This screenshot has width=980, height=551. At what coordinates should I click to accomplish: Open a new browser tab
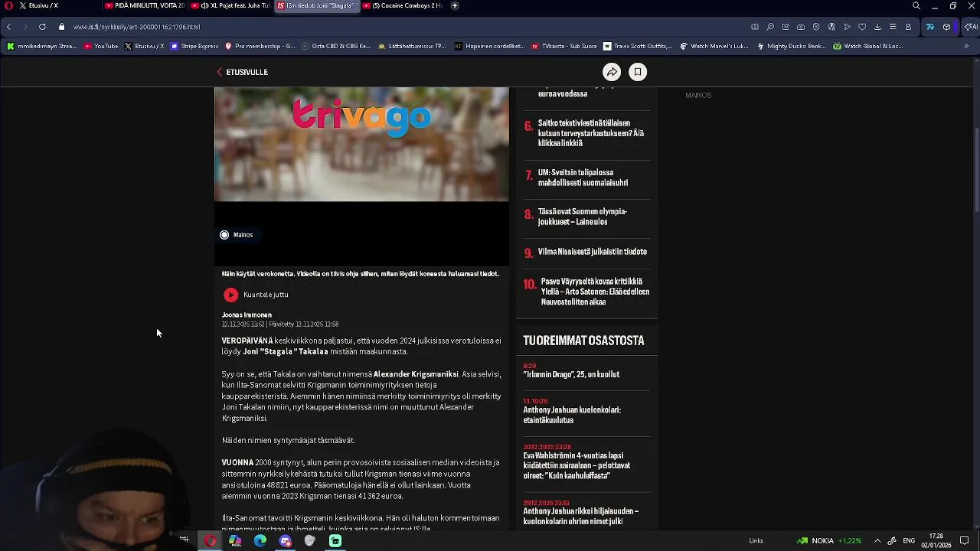click(455, 5)
